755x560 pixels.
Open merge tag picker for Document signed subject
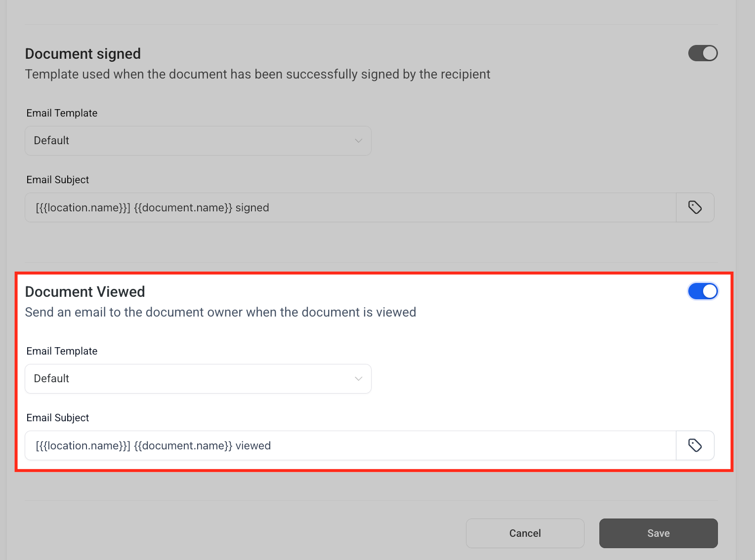click(x=695, y=207)
